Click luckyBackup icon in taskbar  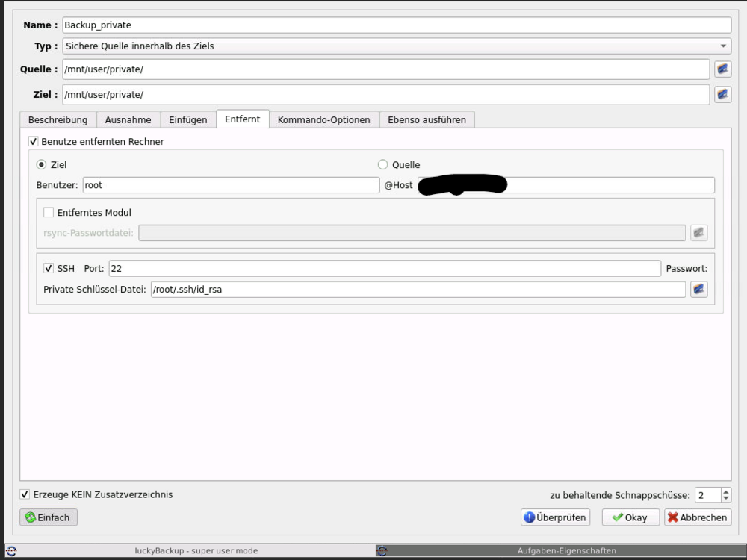click(11, 551)
